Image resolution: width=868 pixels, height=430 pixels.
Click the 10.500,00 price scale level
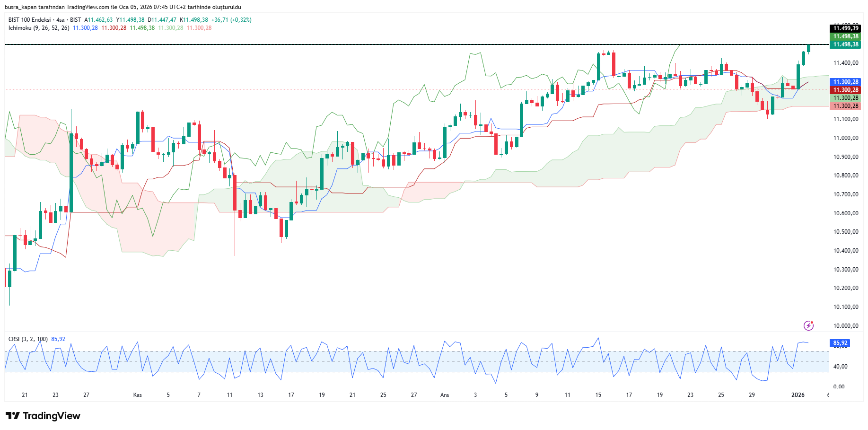[845, 232]
